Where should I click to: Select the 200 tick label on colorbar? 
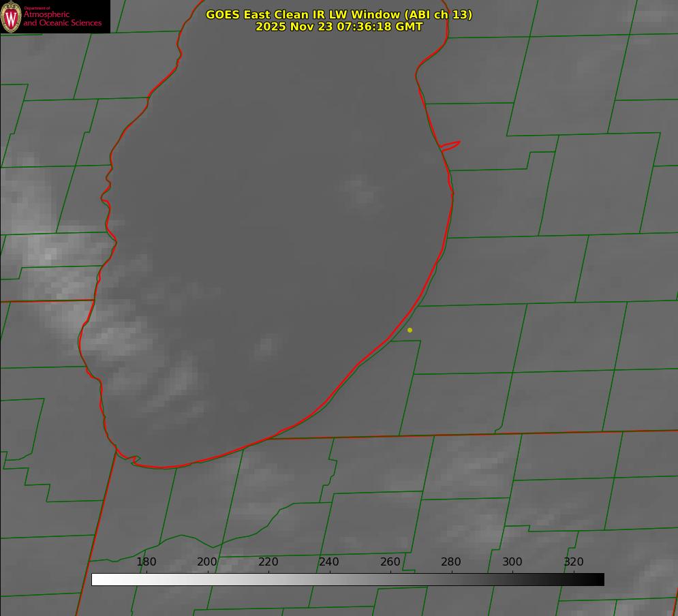207,562
